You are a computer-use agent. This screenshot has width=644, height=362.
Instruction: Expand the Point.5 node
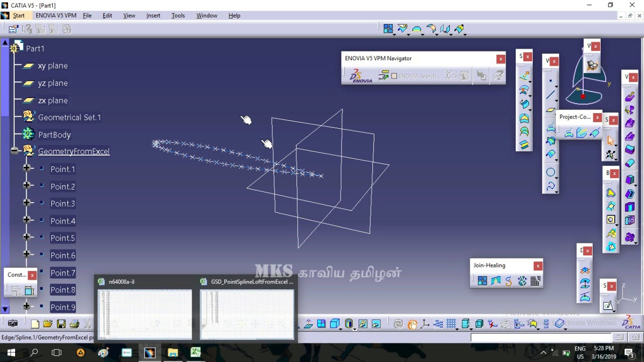[x=27, y=237]
